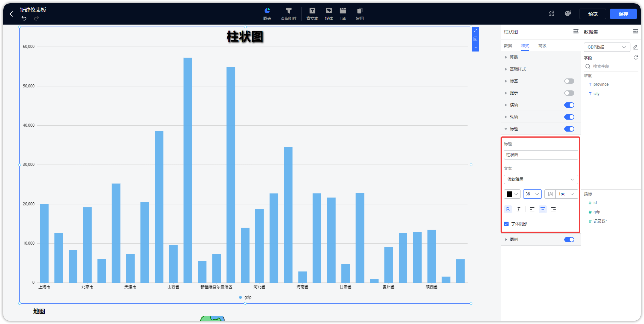This screenshot has height=324, width=644.
Task: Insert a 媒体 media element
Action: point(329,14)
